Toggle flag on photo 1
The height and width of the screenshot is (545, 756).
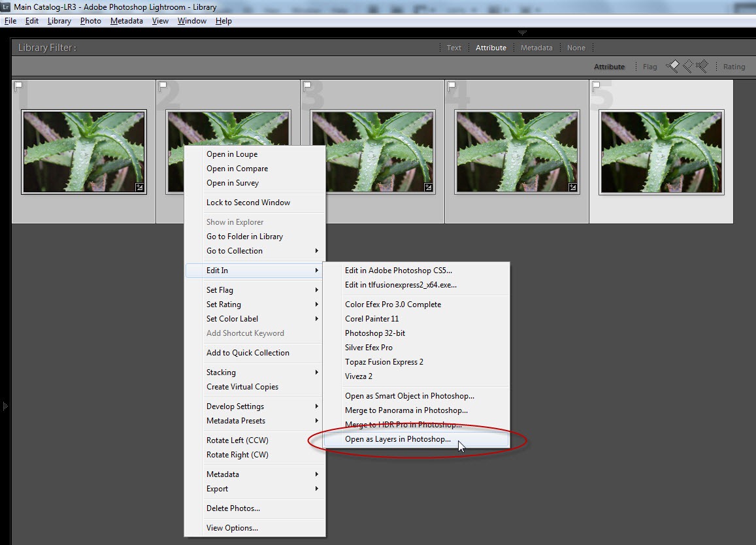(x=18, y=86)
